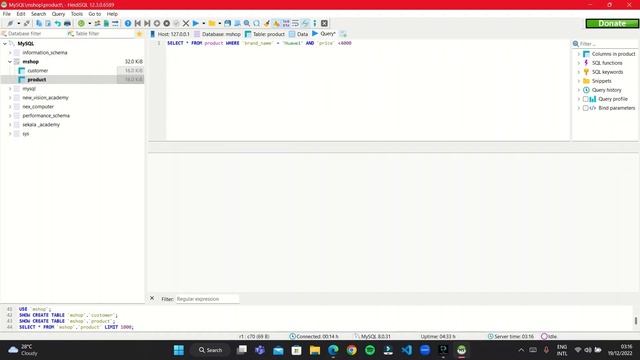Click the Print toolbar icon
Image resolution: width=640 pixels, height=360 pixels.
pyautogui.click(x=67, y=23)
